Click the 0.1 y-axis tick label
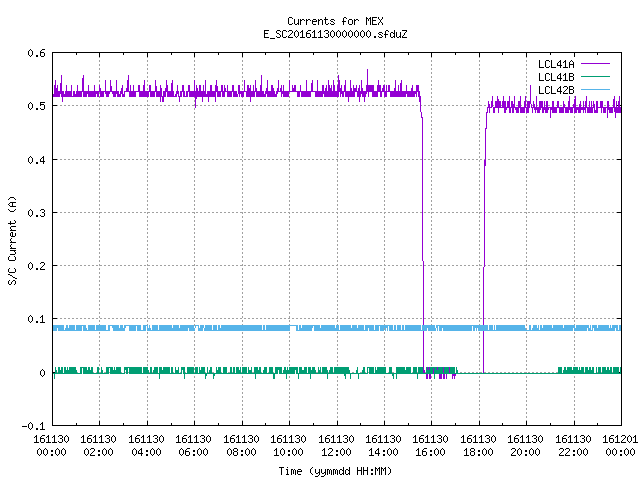The image size is (640, 480). [36, 319]
